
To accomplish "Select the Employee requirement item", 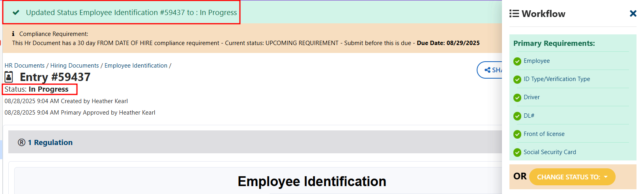I will click(x=536, y=61).
